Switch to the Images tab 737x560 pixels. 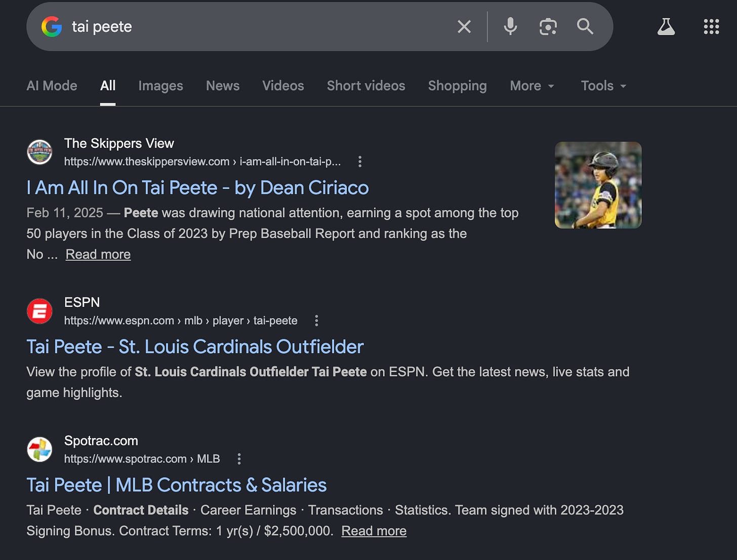coord(160,86)
